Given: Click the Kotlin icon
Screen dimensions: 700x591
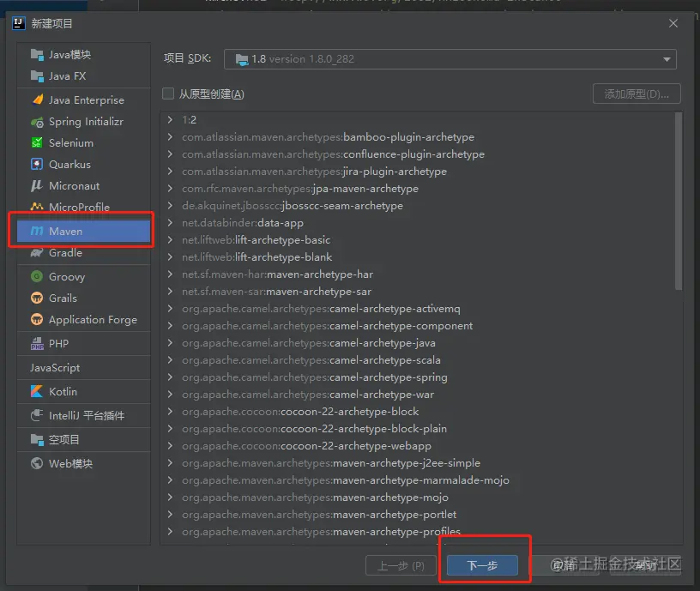Looking at the screenshot, I should pyautogui.click(x=37, y=391).
